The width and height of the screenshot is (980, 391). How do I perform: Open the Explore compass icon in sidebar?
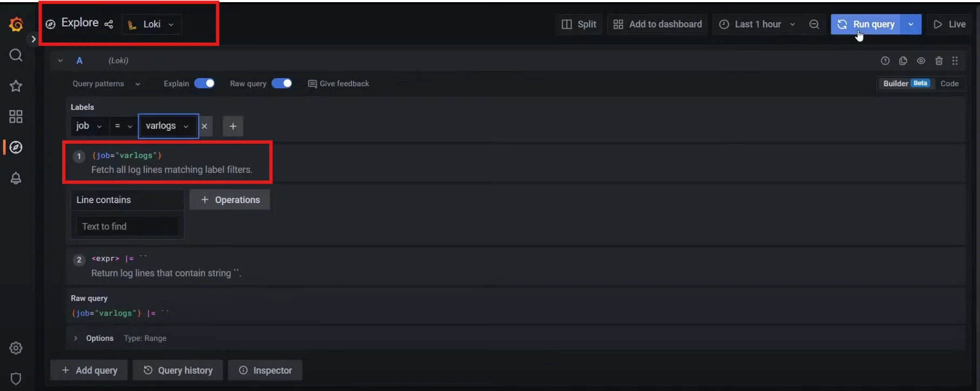pyautogui.click(x=16, y=147)
